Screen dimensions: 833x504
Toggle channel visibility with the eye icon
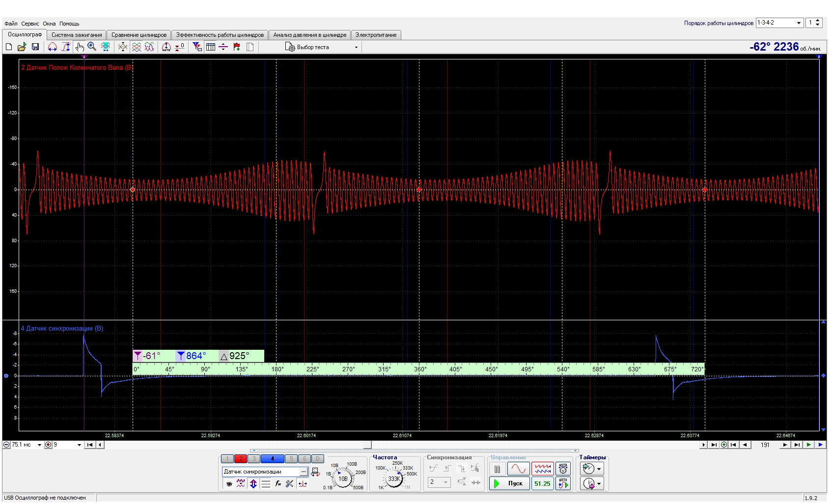click(x=229, y=484)
